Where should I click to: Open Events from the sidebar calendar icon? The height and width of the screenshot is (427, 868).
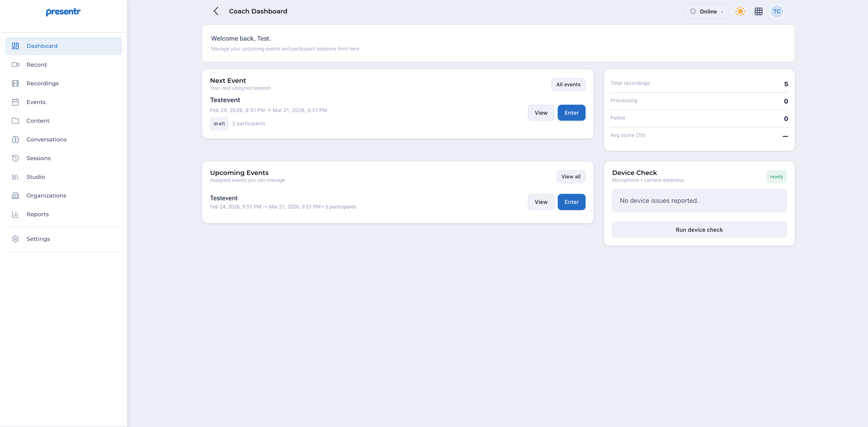[16, 102]
